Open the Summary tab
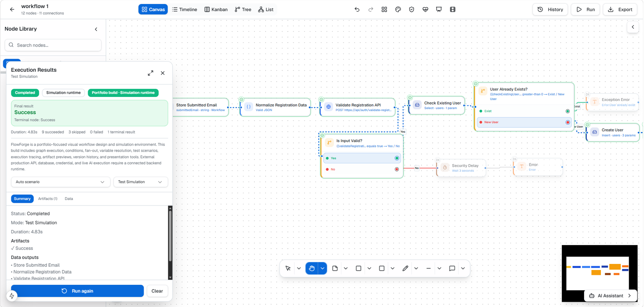The height and width of the screenshot is (307, 644). 22,199
